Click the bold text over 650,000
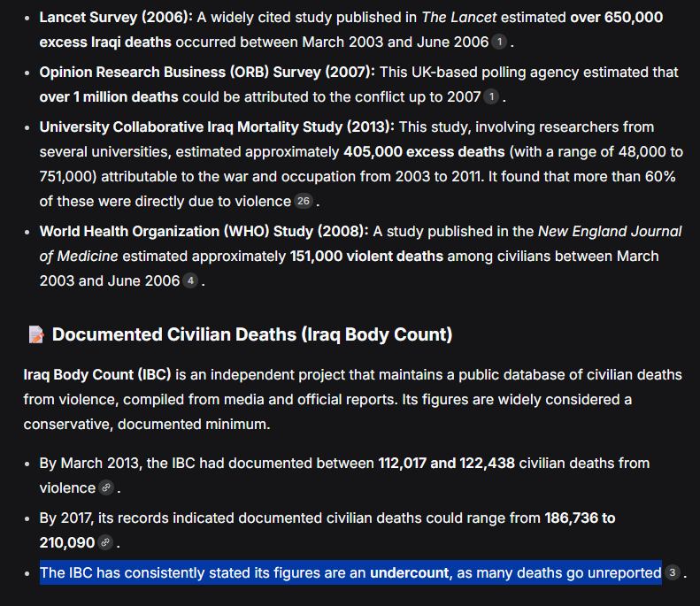The width and height of the screenshot is (700, 606). (x=617, y=18)
